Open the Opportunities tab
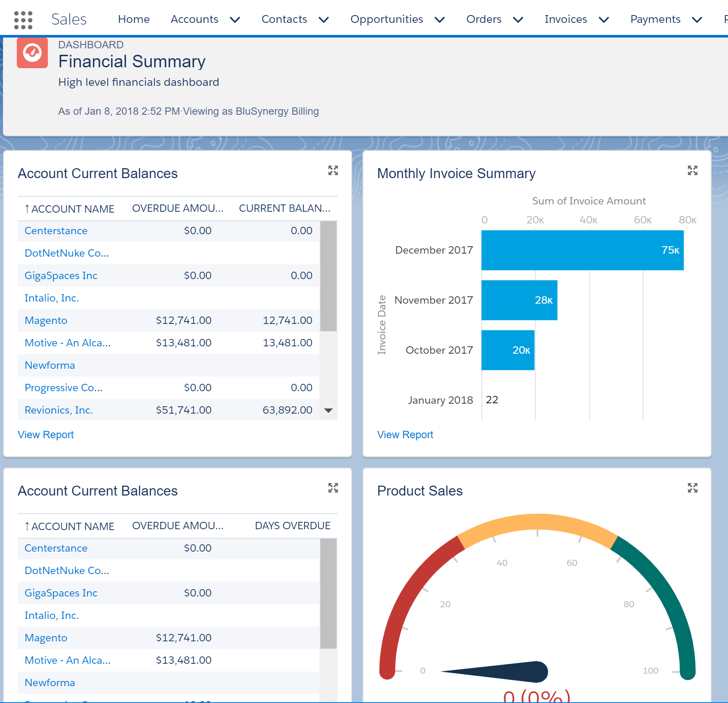Image resolution: width=728 pixels, height=703 pixels. click(x=387, y=19)
